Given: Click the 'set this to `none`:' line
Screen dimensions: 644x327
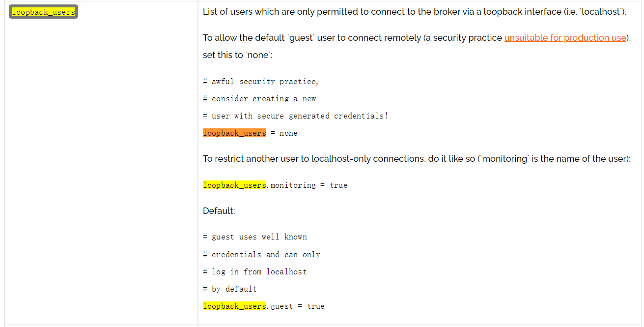Looking at the screenshot, I should 238,55.
